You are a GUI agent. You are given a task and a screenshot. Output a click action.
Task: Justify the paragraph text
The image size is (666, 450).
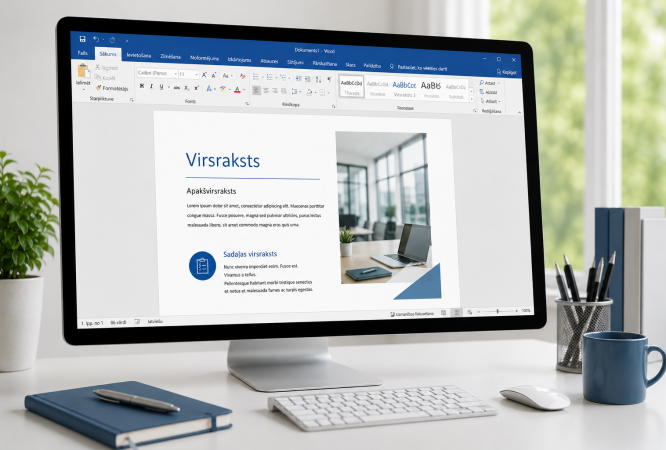[284, 91]
